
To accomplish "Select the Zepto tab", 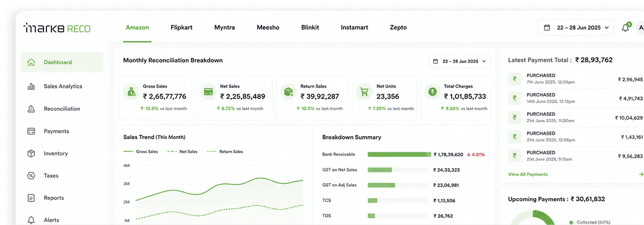I will (398, 27).
